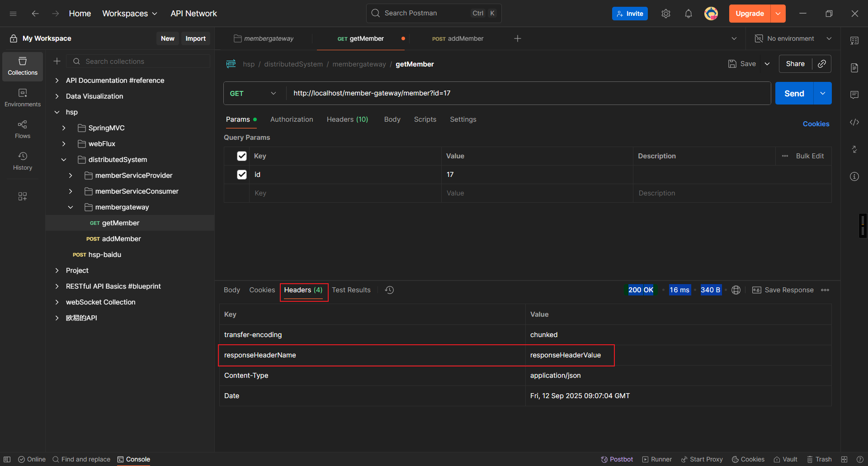Open Environments in the sidebar
The image size is (868, 466).
[x=23, y=97]
